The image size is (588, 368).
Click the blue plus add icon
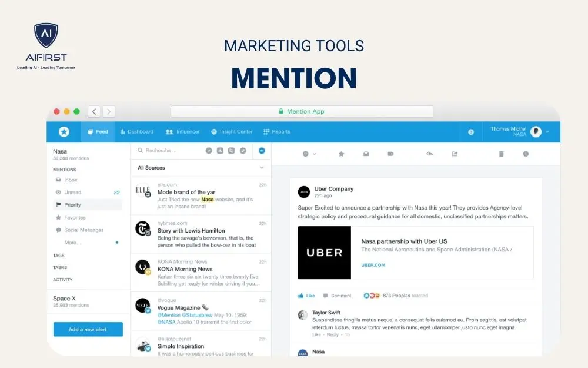coord(262,151)
